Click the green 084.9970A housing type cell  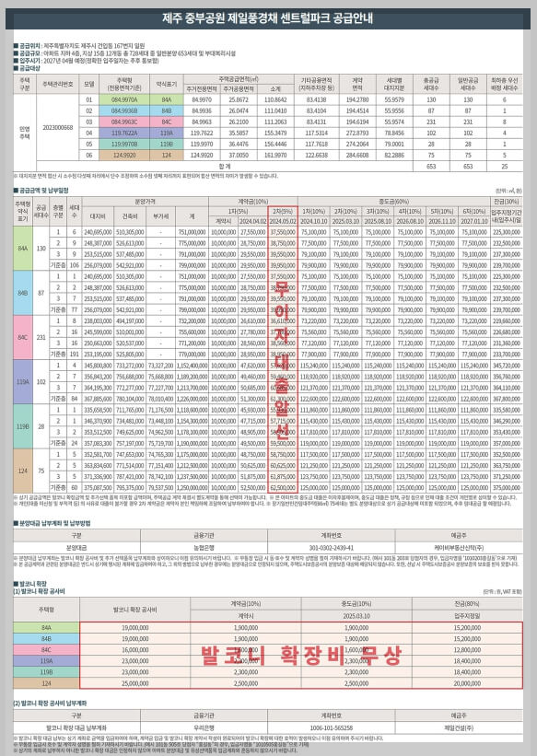click(124, 99)
